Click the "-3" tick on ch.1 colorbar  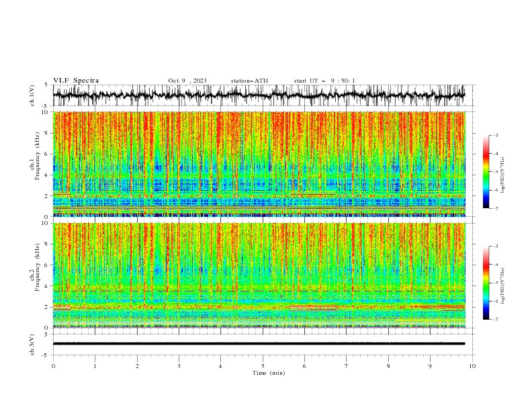coord(495,135)
